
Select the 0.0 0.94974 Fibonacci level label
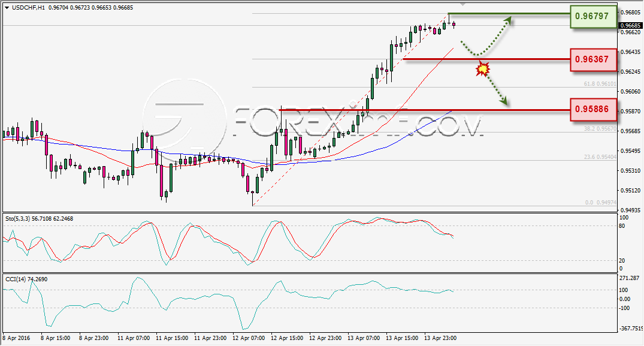click(x=600, y=202)
